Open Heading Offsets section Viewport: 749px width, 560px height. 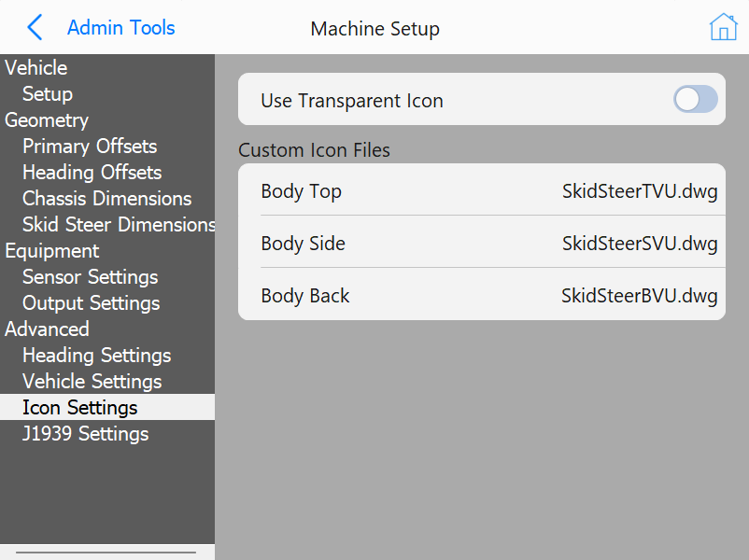click(x=92, y=173)
